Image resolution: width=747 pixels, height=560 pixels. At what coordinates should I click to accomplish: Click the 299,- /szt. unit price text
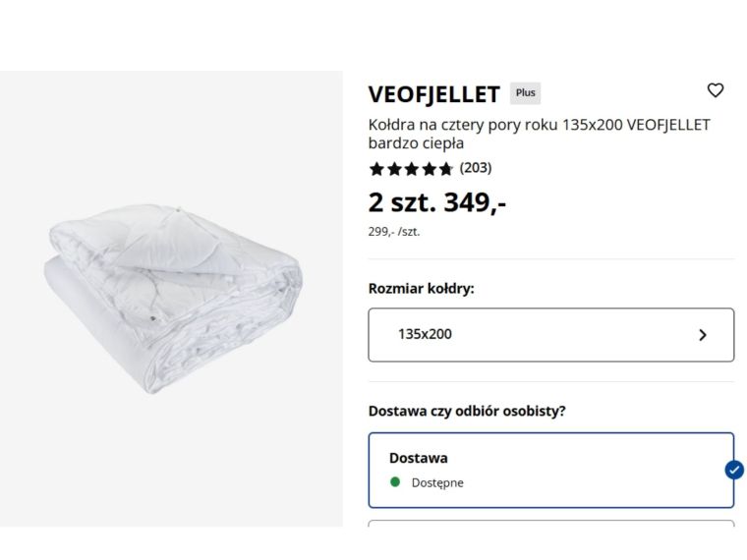(x=394, y=232)
